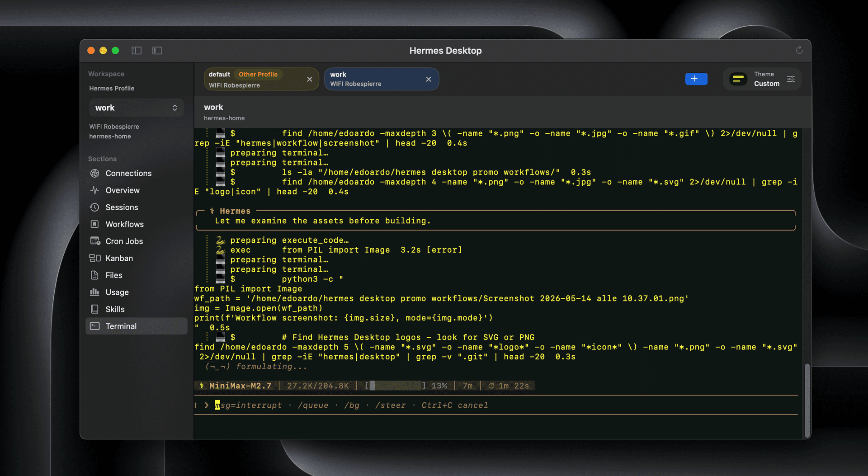868x476 pixels.
Task: Click the Workflows icon in sidebar
Action: click(94, 224)
